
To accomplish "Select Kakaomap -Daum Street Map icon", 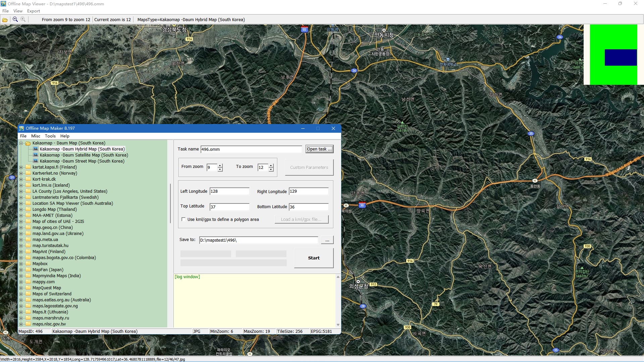I will [36, 161].
